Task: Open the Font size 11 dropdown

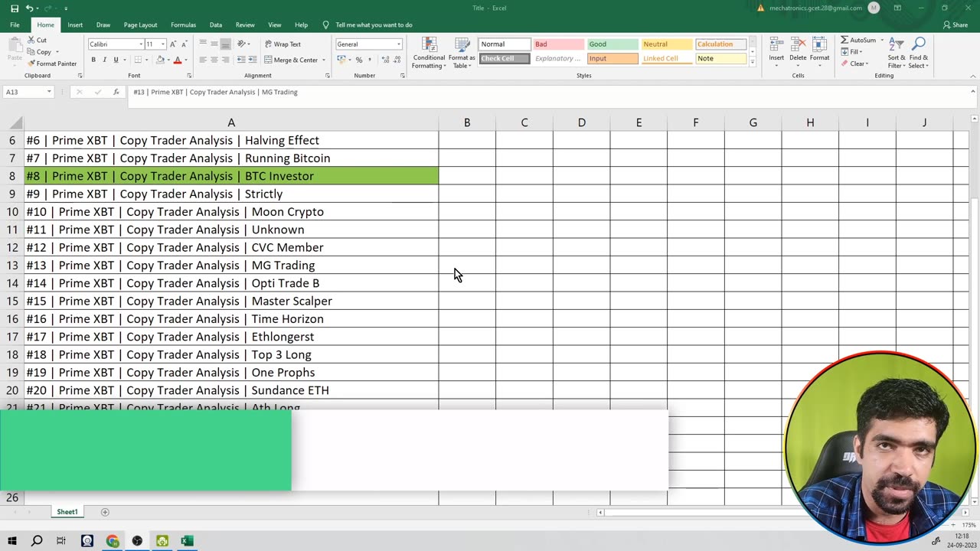Action: 163,44
